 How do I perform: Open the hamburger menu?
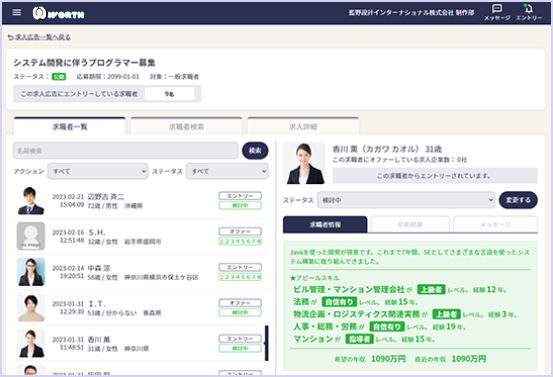(17, 12)
